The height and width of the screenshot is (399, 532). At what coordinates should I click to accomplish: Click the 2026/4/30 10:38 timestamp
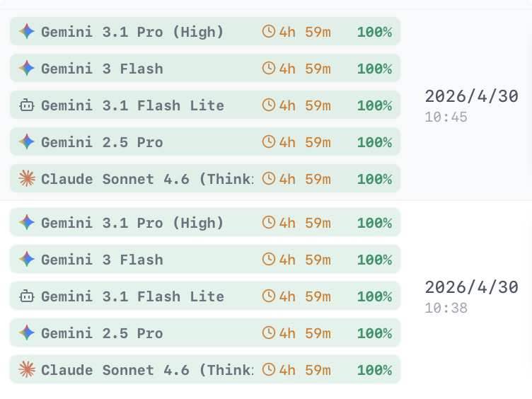point(472,297)
